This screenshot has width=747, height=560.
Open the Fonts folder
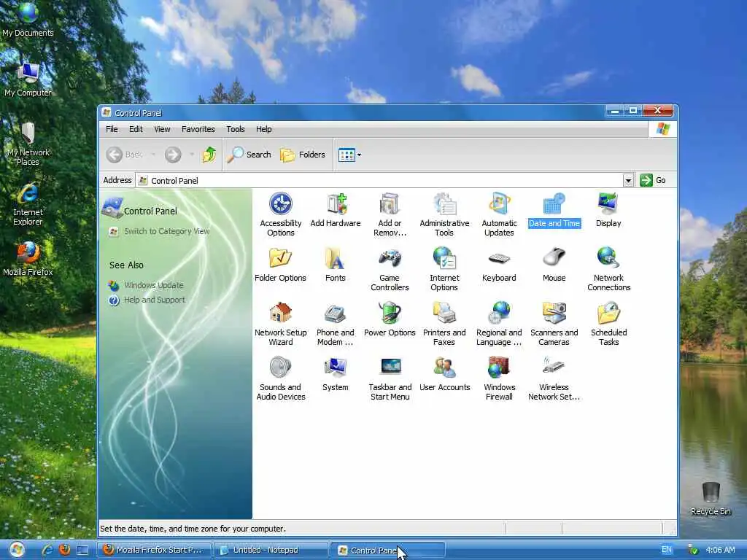point(335,265)
